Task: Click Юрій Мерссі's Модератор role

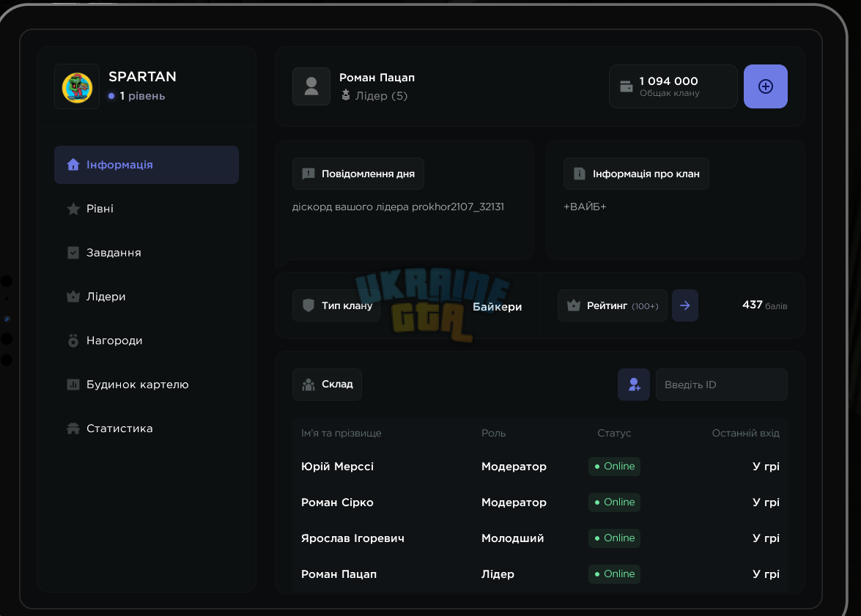Action: point(514,466)
